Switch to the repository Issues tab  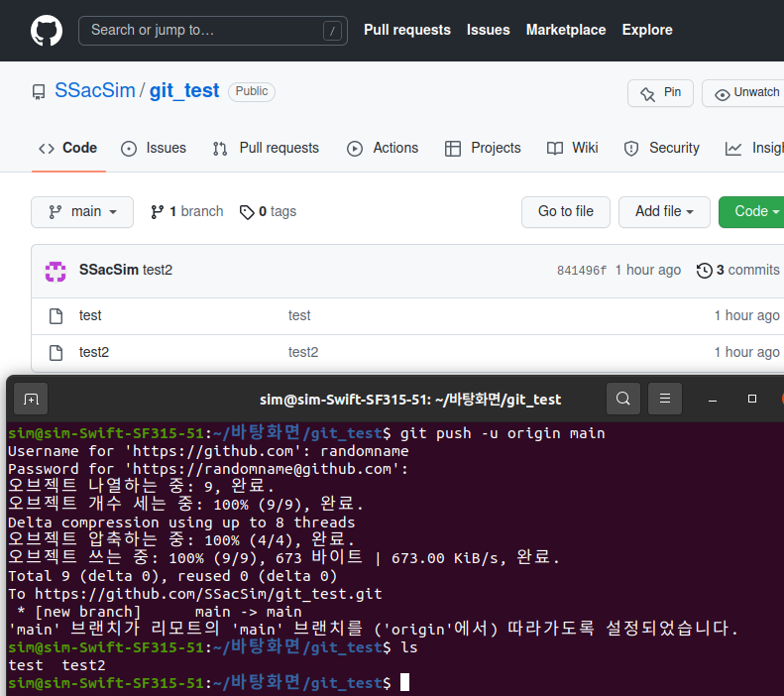pyautogui.click(x=154, y=148)
